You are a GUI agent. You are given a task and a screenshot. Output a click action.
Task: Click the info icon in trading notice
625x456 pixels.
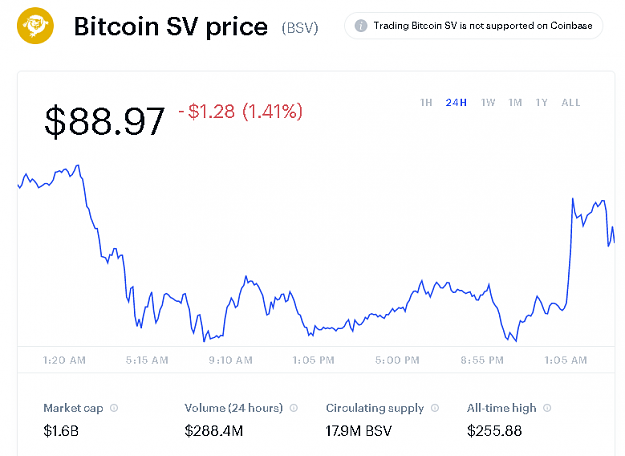(361, 26)
